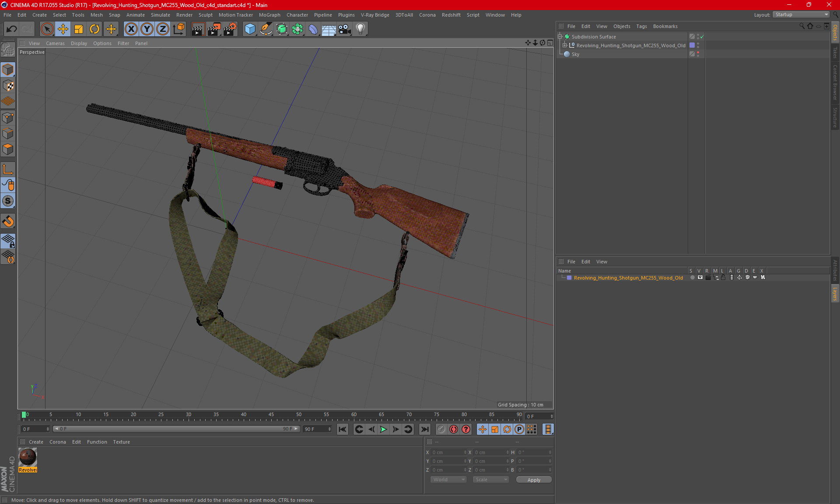Toggle the Y axis lock
Screen dimensions: 840x504
pyautogui.click(x=147, y=29)
